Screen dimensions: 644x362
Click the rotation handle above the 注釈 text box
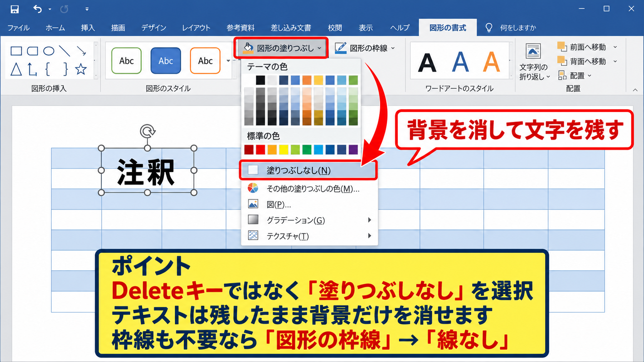pyautogui.click(x=148, y=131)
